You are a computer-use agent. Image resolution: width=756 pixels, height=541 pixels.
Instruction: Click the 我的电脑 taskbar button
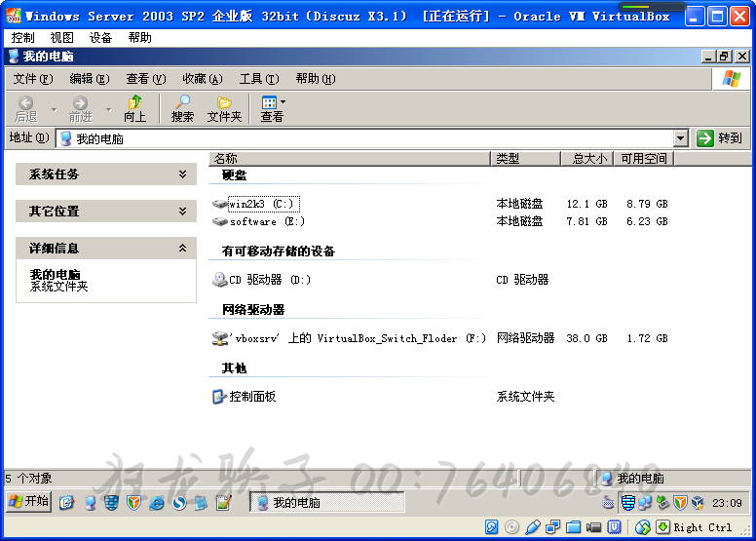point(327,502)
